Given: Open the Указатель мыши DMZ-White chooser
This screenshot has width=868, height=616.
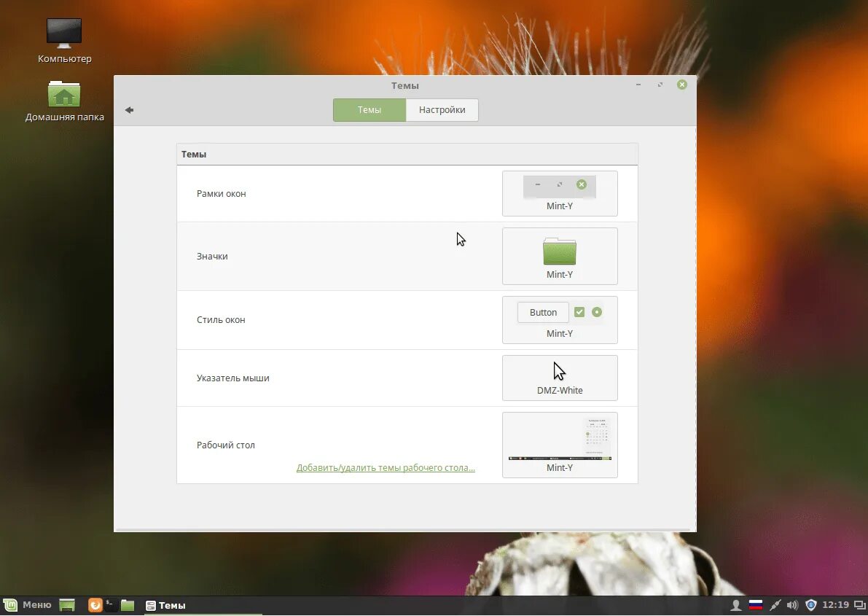Looking at the screenshot, I should coord(560,378).
